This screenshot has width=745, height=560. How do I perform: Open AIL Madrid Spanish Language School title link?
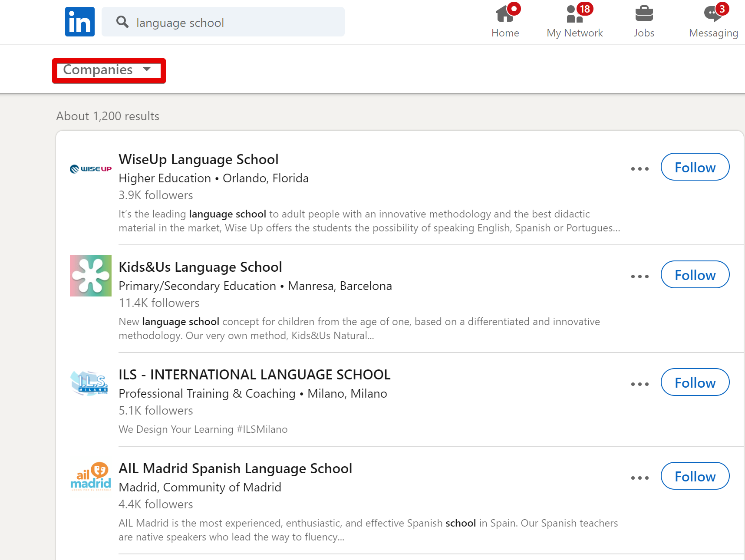pyautogui.click(x=235, y=468)
